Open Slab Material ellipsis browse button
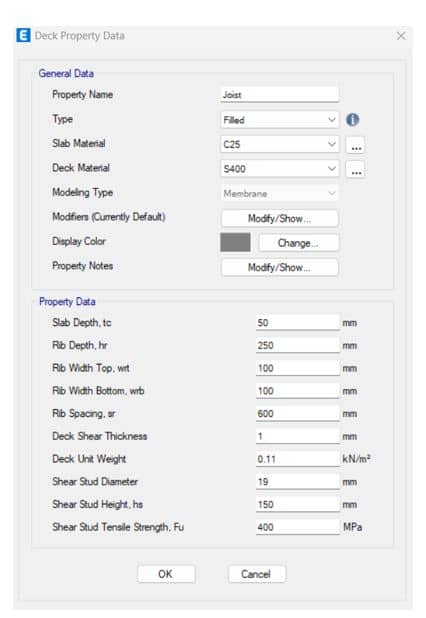426x618 pixels. pos(355,145)
